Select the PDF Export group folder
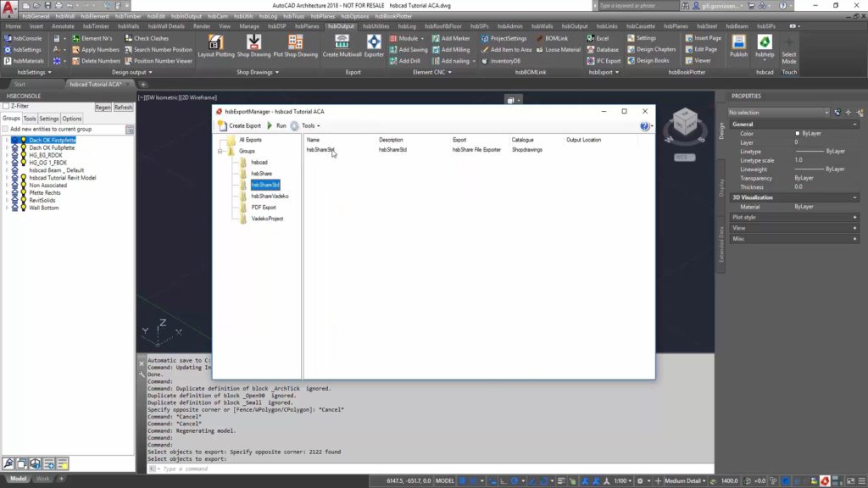Viewport: 868px width, 488px height. click(x=263, y=208)
